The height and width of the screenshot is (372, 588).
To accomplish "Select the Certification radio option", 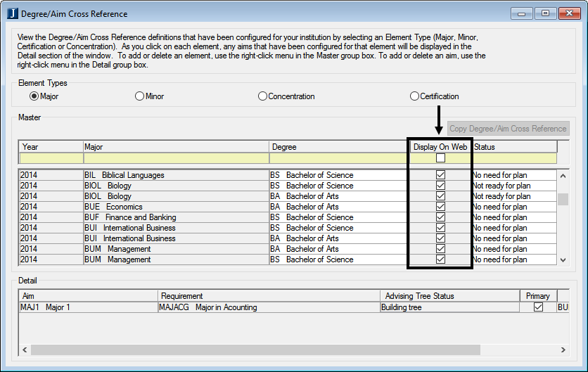I will (x=414, y=96).
